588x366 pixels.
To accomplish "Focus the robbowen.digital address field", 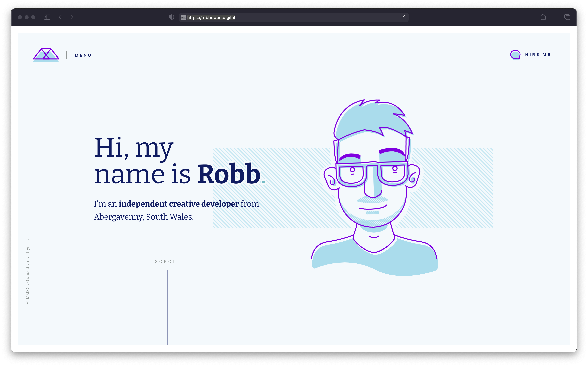I will tap(294, 17).
